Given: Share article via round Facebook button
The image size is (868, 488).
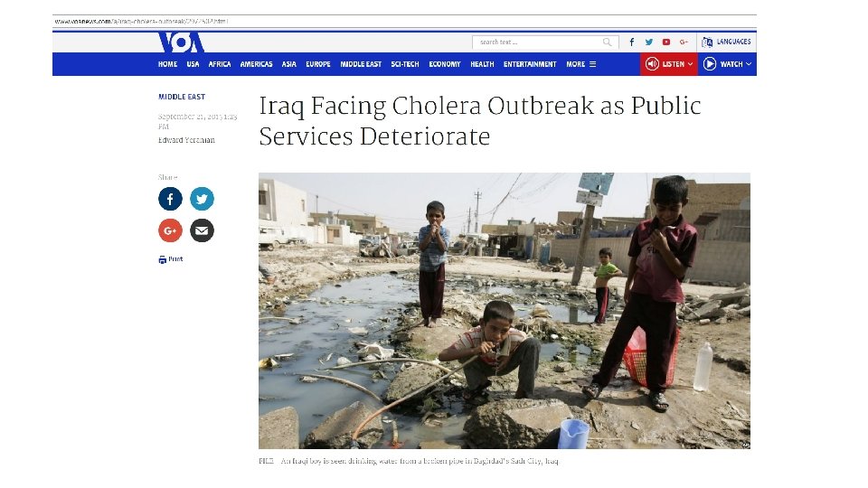Looking at the screenshot, I should click(170, 199).
